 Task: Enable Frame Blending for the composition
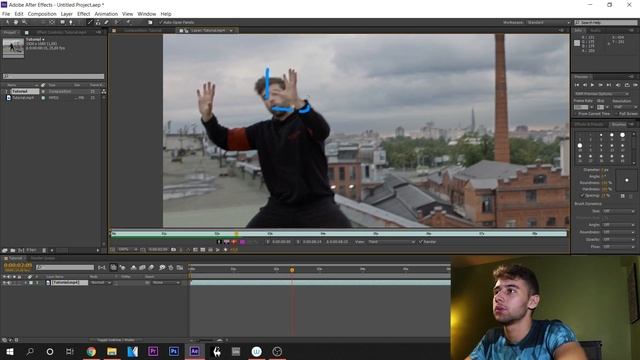(142, 267)
